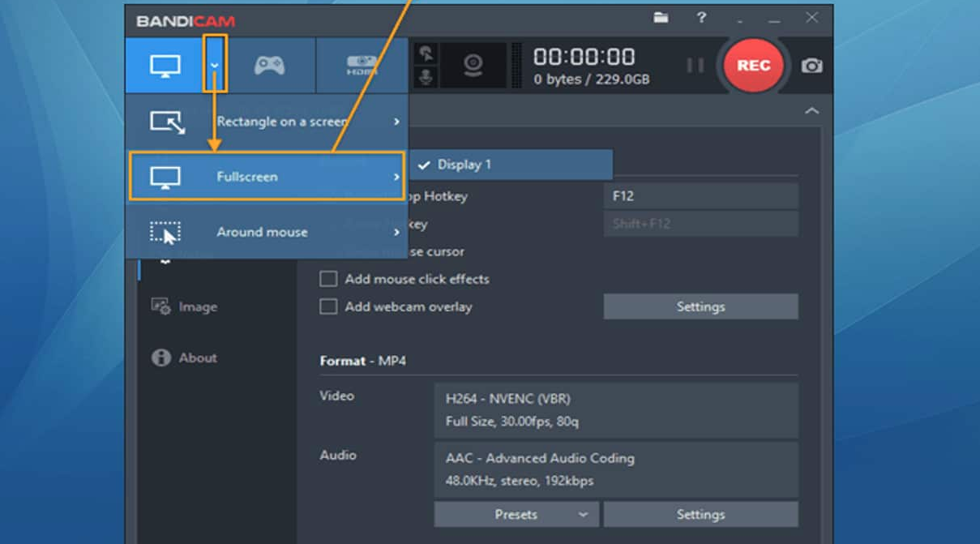
Task: Click the About info icon
Action: [161, 358]
